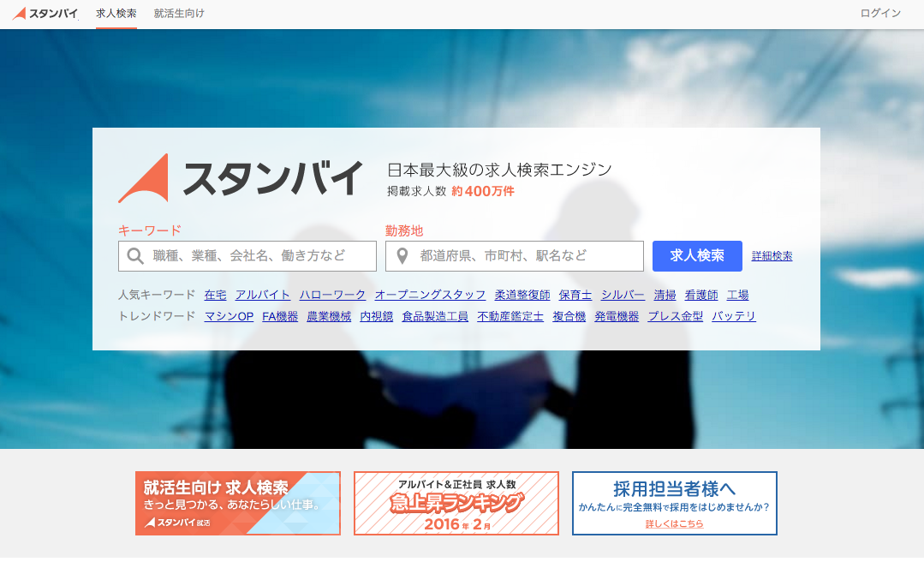The image size is (924, 574).
Task: Focus the キーワード input field
Action: click(247, 256)
